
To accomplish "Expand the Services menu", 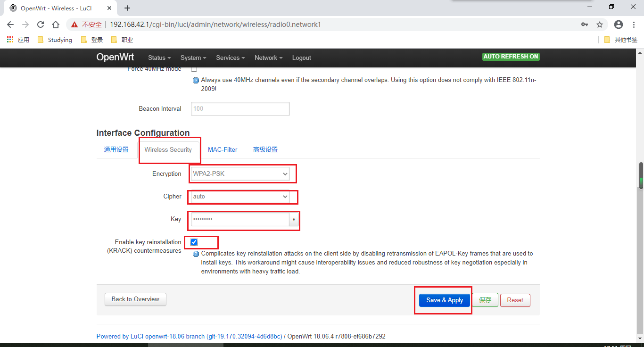I will tap(231, 58).
